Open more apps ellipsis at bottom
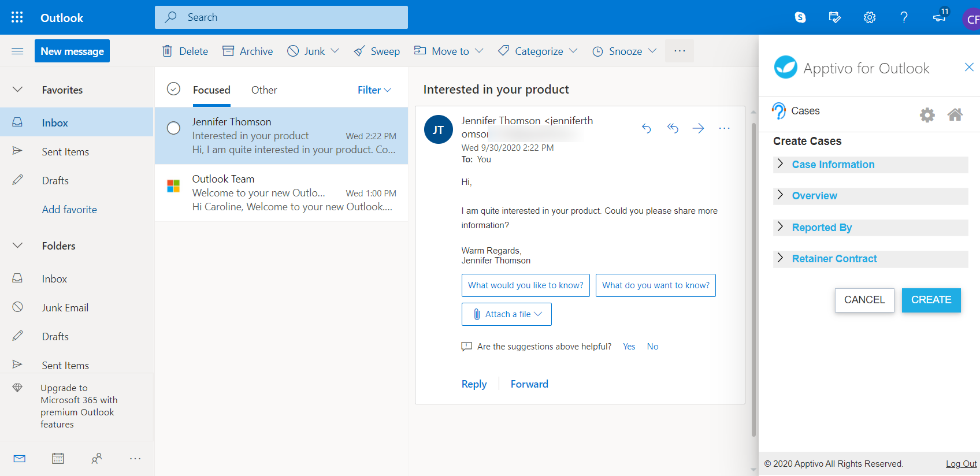This screenshot has height=476, width=980. pos(135,459)
